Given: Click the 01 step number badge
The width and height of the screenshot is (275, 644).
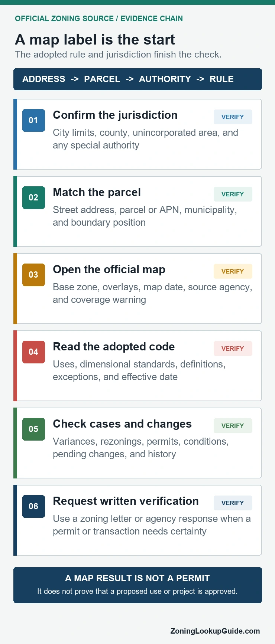Looking at the screenshot, I should pos(33,120).
